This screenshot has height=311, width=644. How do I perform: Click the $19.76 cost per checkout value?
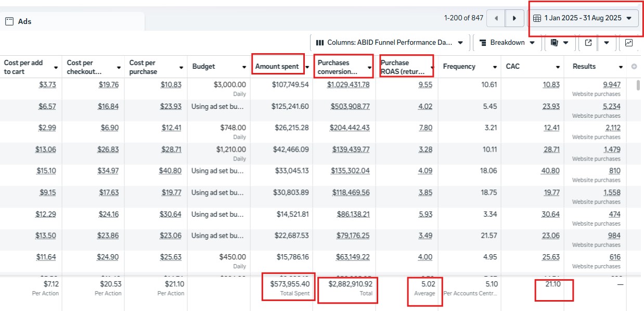tap(109, 84)
